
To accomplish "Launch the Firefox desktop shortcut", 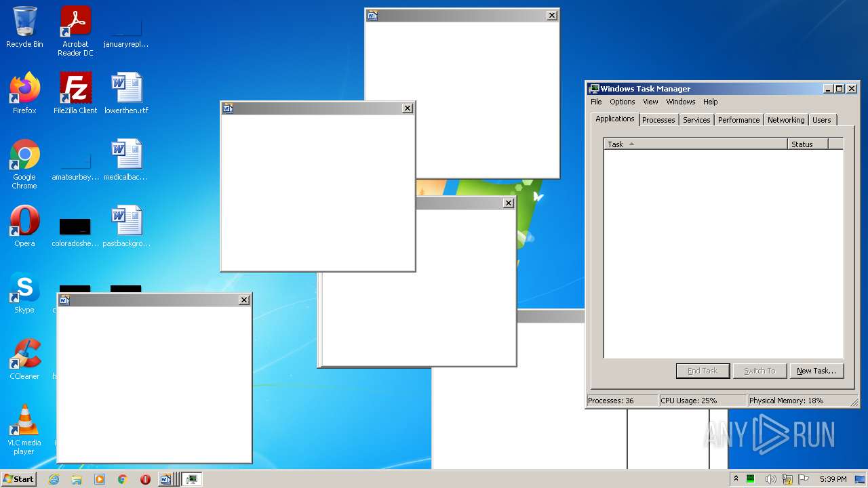I will [24, 94].
